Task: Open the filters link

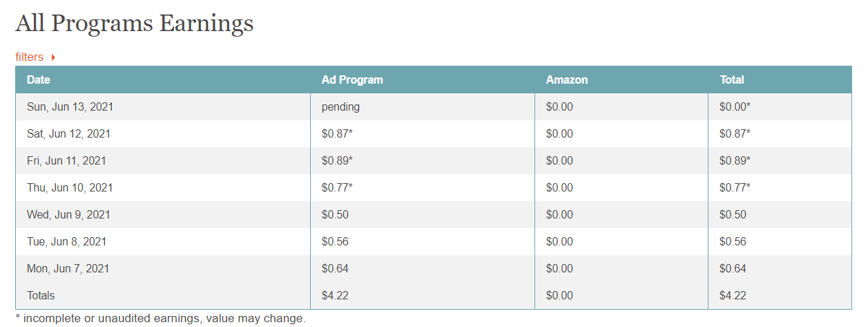Action: coord(29,57)
